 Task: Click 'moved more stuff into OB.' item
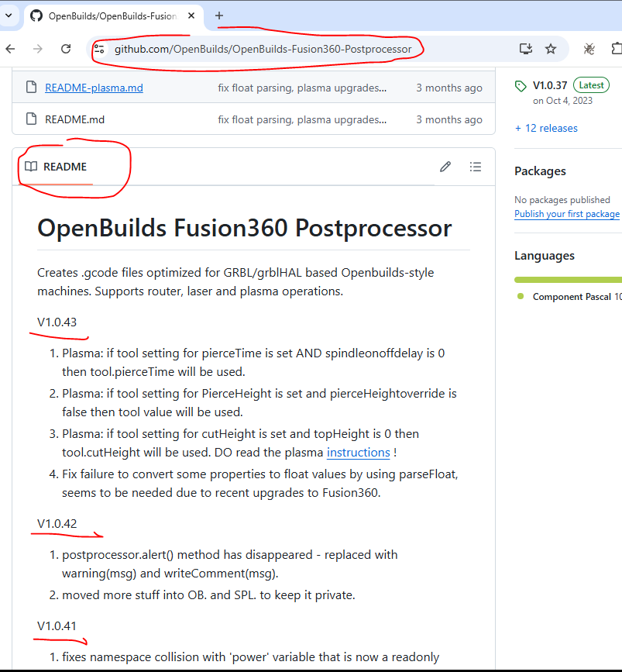pos(208,595)
